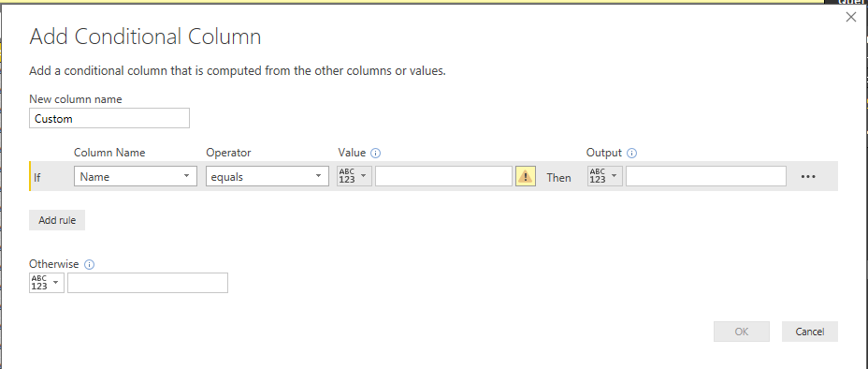Viewport: 868px width, 369px height.
Task: Click the OK button
Action: pyautogui.click(x=742, y=332)
